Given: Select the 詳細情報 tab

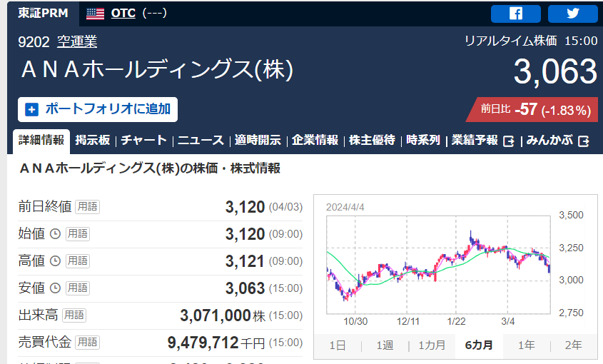Looking at the screenshot, I should 41,141.
